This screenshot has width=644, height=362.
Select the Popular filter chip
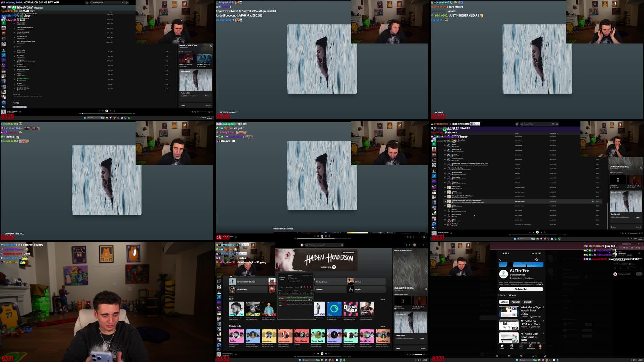point(516,302)
